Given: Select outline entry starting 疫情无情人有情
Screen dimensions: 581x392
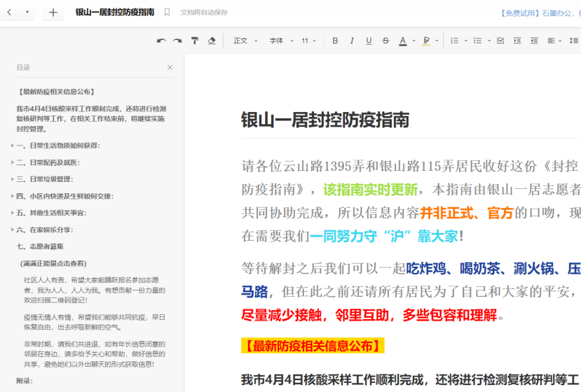Looking at the screenshot, I should click(95, 323).
